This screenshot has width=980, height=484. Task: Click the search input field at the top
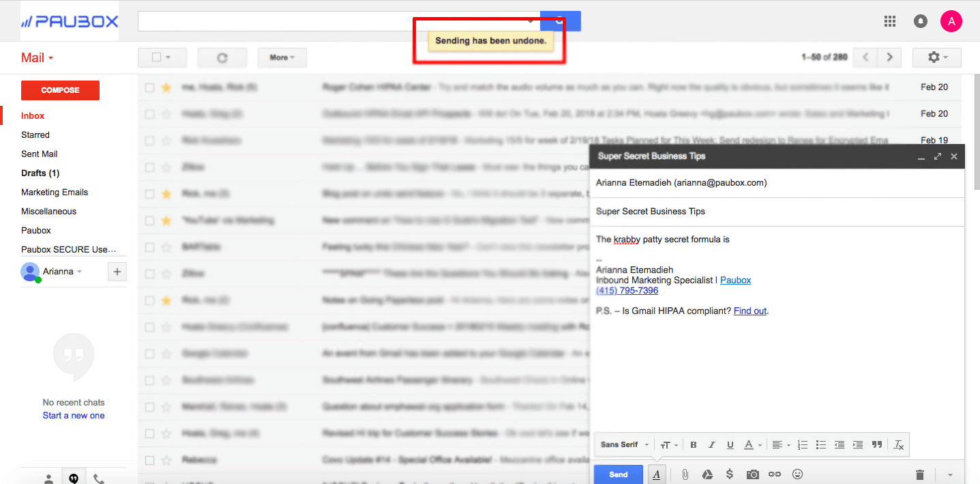tap(307, 20)
